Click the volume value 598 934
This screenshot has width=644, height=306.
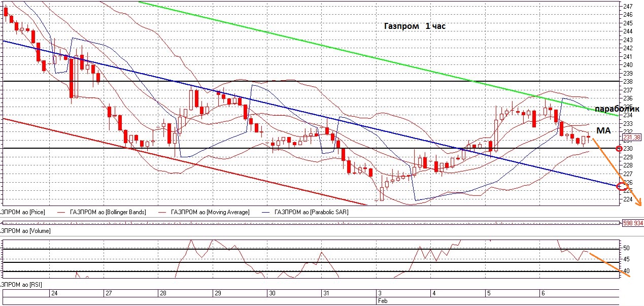point(632,223)
